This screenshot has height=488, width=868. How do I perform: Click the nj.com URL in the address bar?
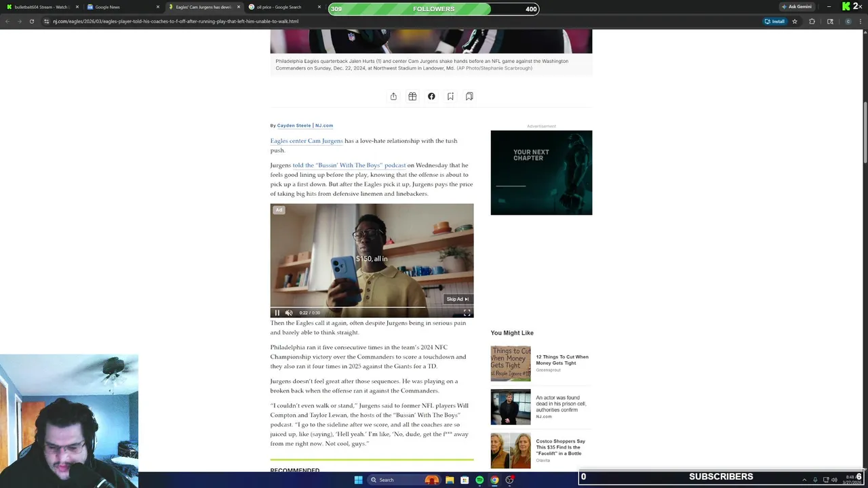point(176,21)
